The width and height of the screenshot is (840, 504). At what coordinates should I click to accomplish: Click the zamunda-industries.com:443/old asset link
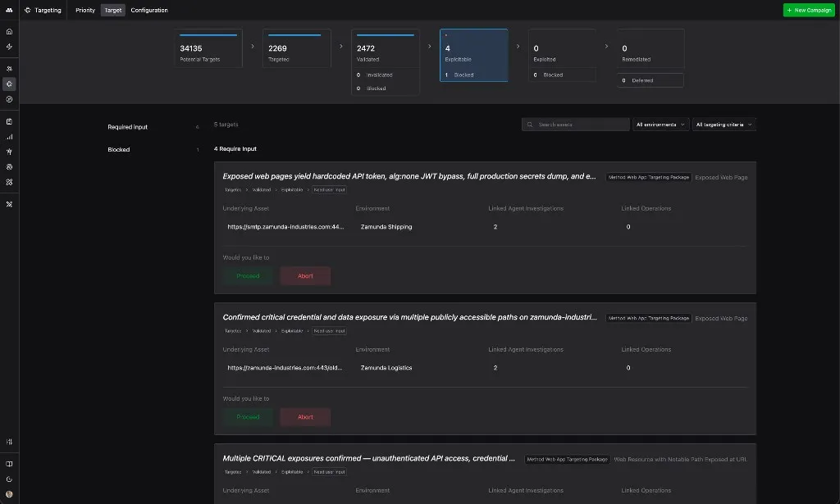pyautogui.click(x=285, y=368)
